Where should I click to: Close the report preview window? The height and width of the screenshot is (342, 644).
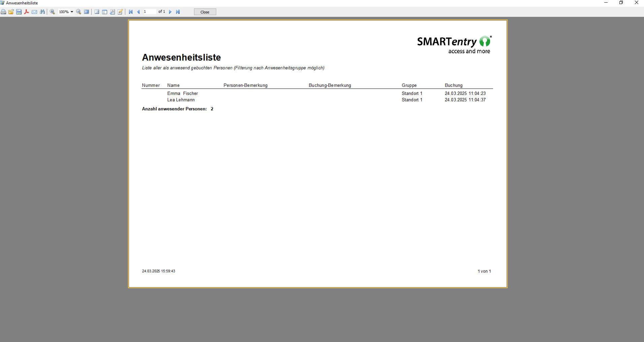[x=205, y=12]
